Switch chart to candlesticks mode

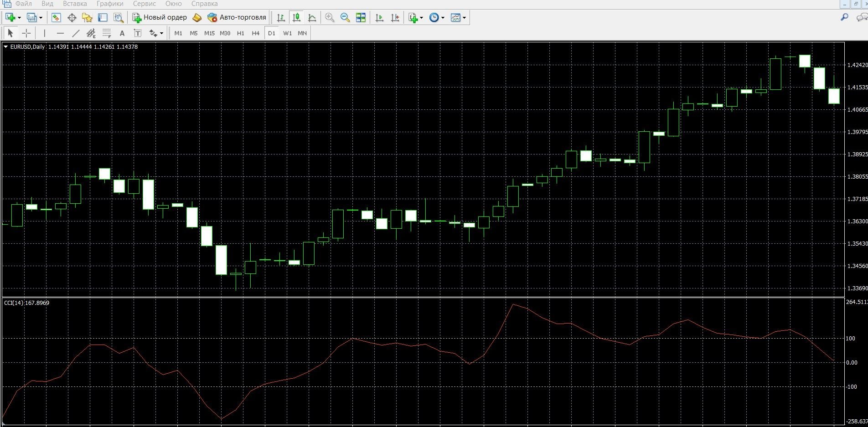click(x=297, y=18)
